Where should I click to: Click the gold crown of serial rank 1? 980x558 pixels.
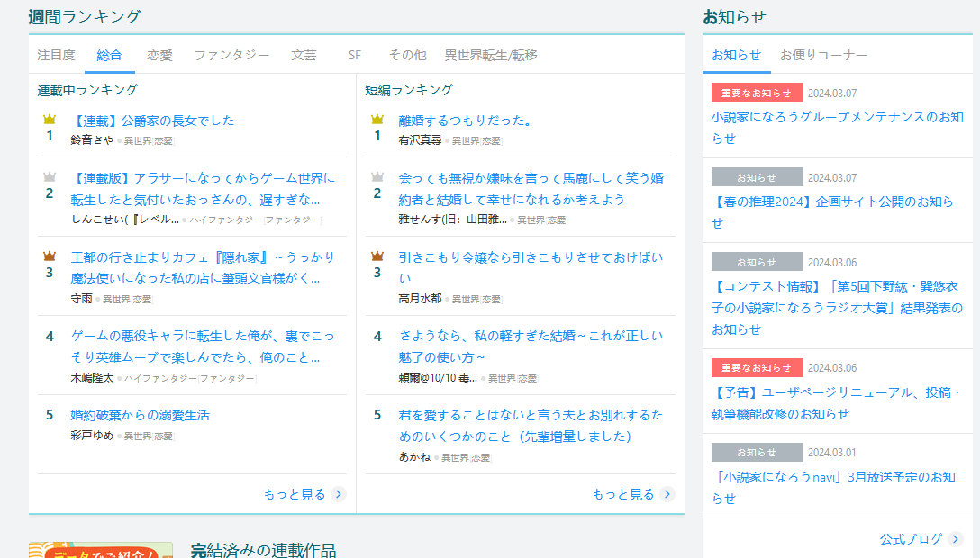pos(50,119)
